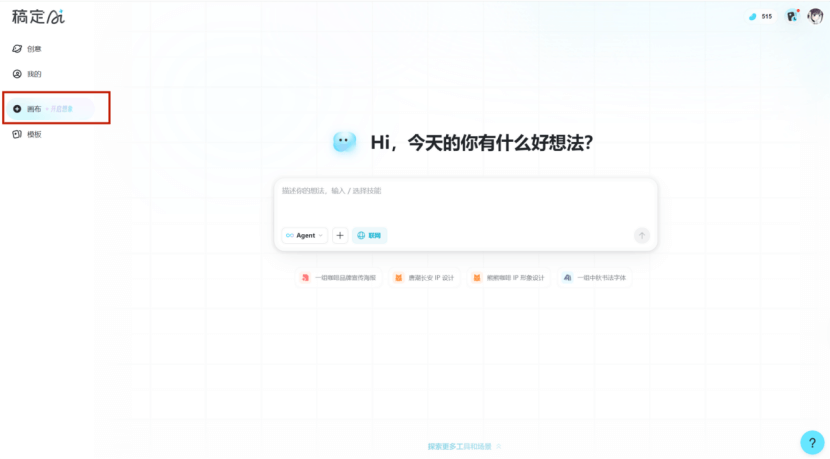Open 画布 in the sidebar
The image size is (830, 459).
34,108
